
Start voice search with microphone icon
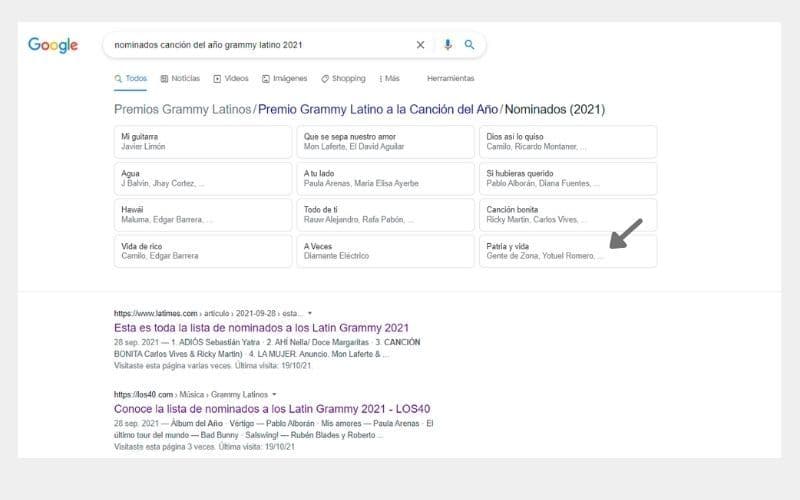[x=447, y=45]
